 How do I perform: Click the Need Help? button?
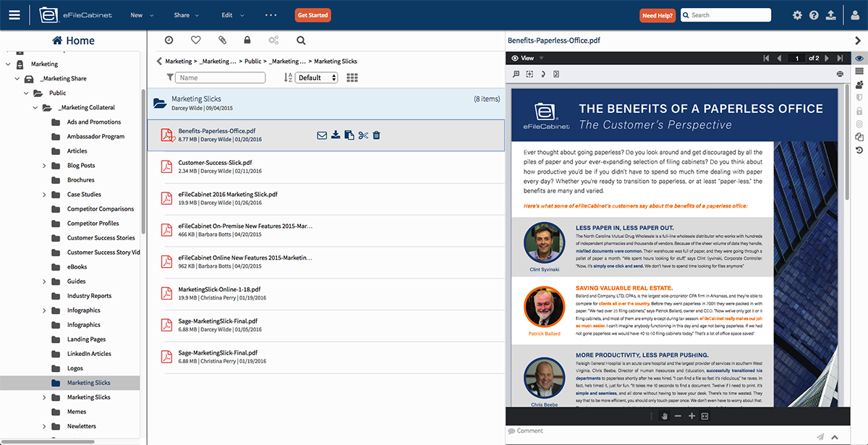click(x=658, y=15)
